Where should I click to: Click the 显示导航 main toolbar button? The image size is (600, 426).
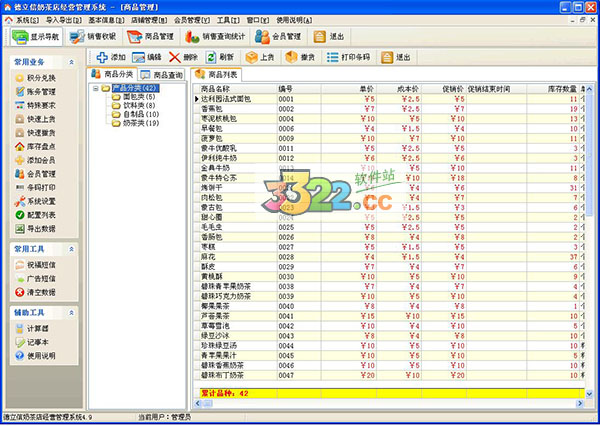coord(36,37)
